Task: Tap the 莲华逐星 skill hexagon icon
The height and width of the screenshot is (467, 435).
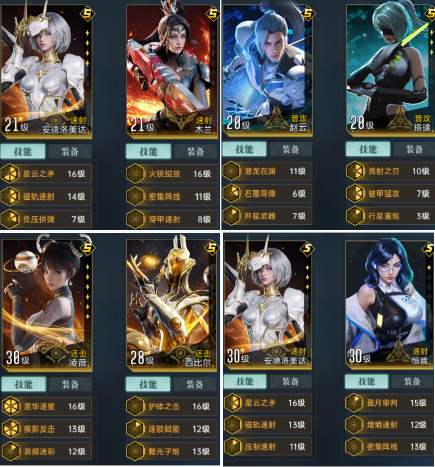Action: tap(10, 406)
